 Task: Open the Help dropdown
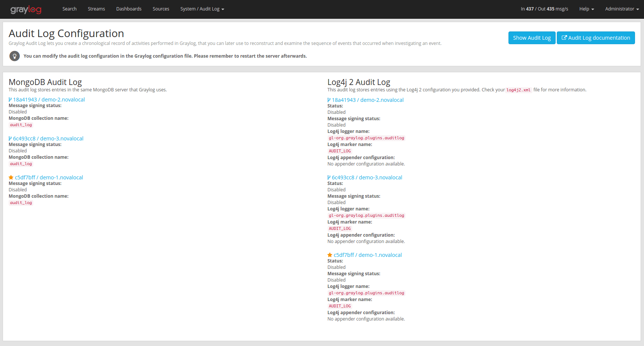586,9
